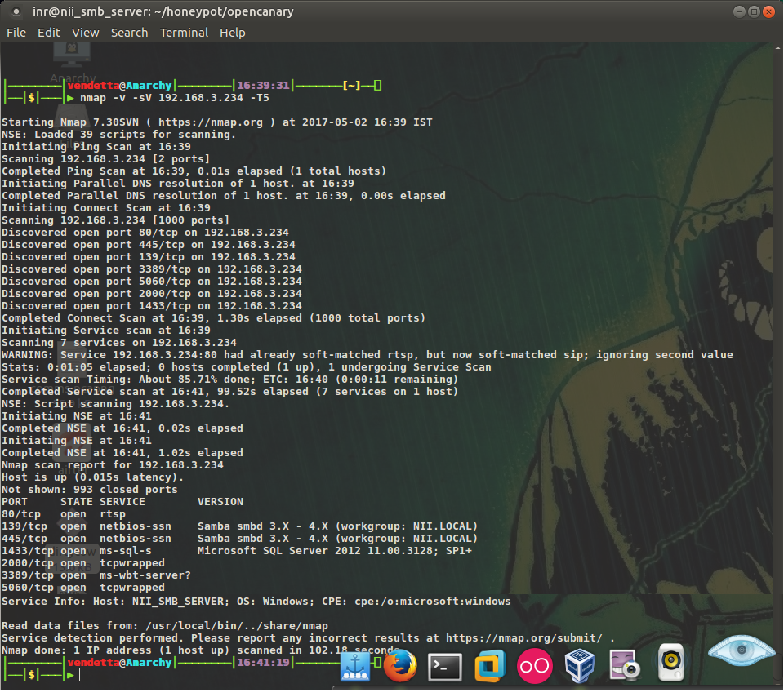This screenshot has height=697, width=784.
Task: Click 'Nmap scan report for 192.168.3.234' line
Action: point(113,465)
